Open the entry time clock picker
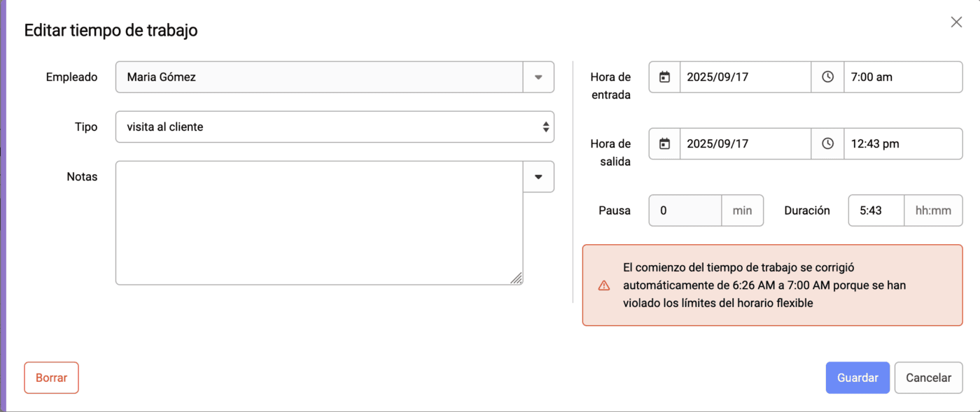The width and height of the screenshot is (980, 412). coord(828,77)
